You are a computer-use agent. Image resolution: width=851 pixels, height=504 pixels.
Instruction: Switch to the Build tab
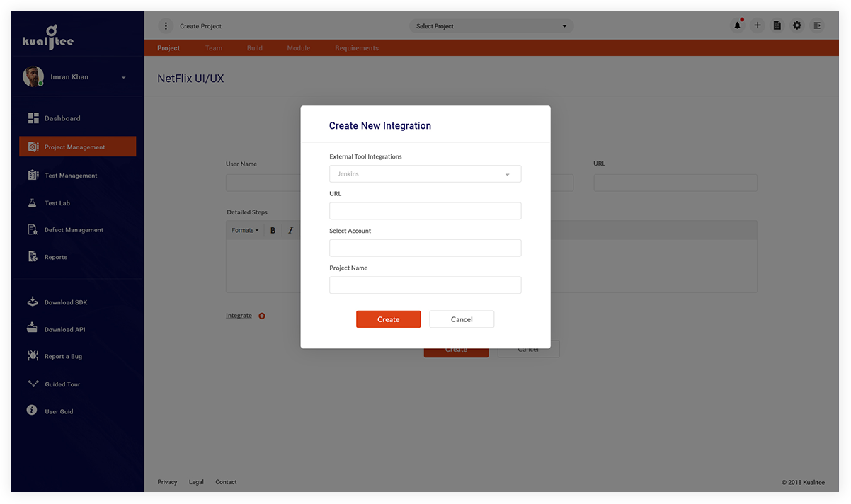click(x=255, y=48)
